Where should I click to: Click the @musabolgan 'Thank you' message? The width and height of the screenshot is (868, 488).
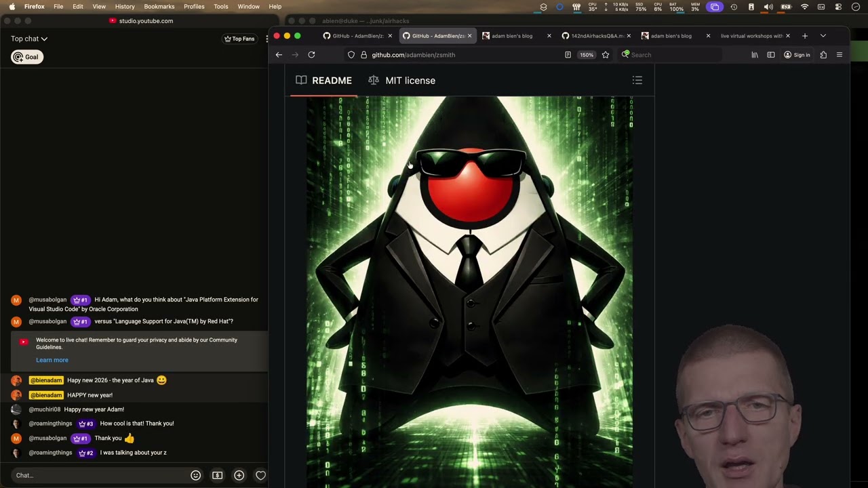click(x=108, y=439)
